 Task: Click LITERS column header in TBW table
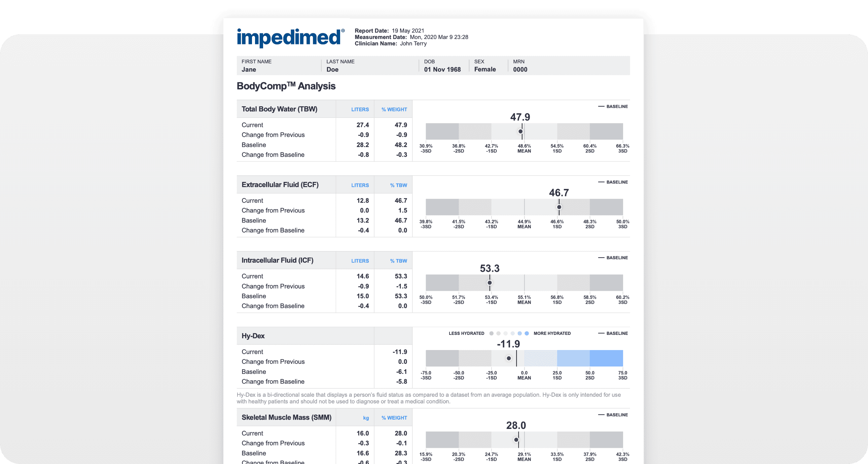click(360, 109)
